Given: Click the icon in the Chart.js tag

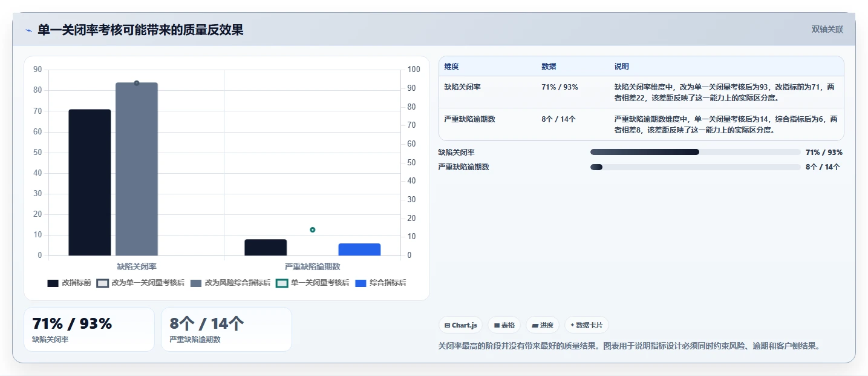Looking at the screenshot, I should pos(447,326).
